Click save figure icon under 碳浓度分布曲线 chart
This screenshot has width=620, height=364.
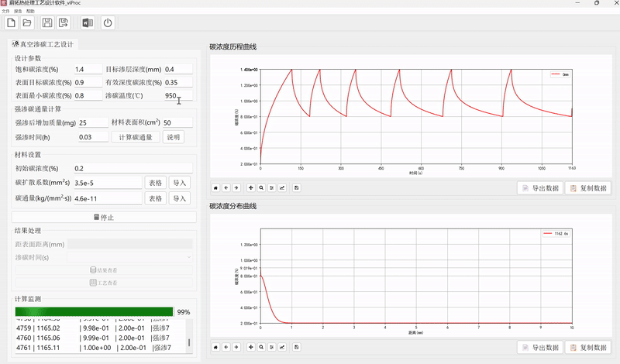pos(297,347)
